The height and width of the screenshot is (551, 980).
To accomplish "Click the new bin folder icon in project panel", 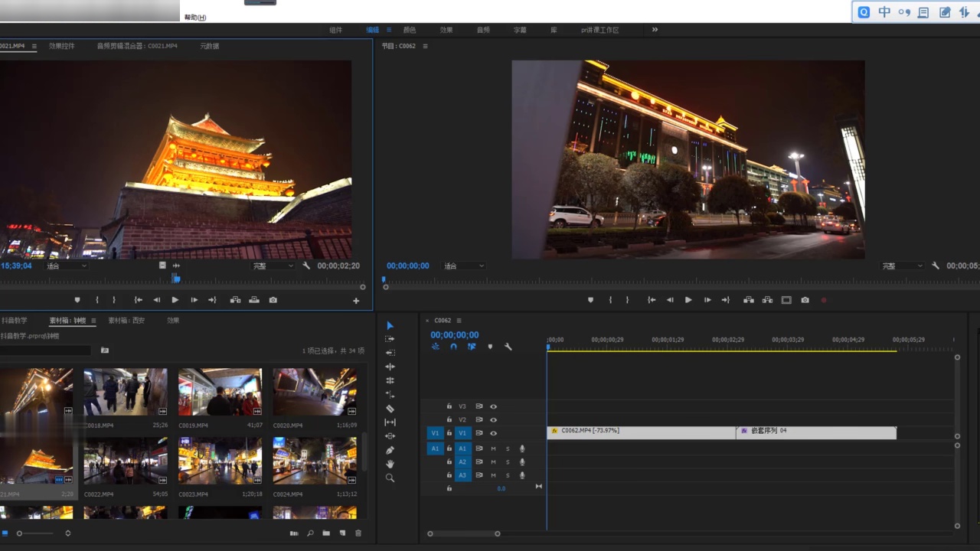I will coord(326,533).
